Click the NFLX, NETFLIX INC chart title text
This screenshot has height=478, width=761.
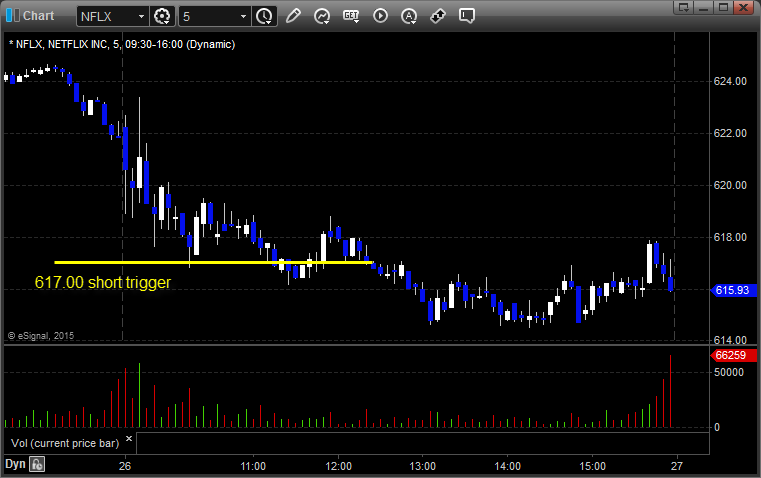[x=122, y=44]
